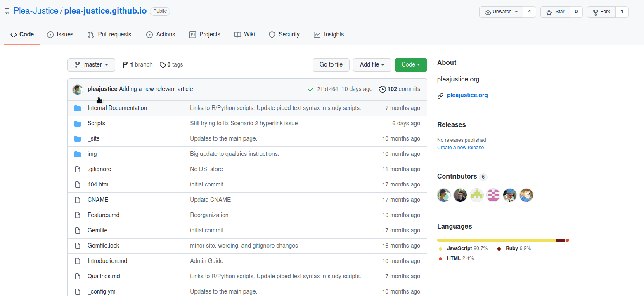Open the Pull requests tab

coord(109,35)
